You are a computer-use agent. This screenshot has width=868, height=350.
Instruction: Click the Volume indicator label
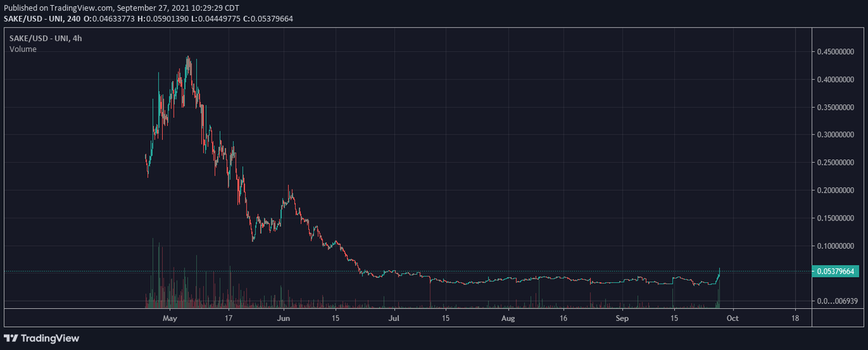click(22, 48)
